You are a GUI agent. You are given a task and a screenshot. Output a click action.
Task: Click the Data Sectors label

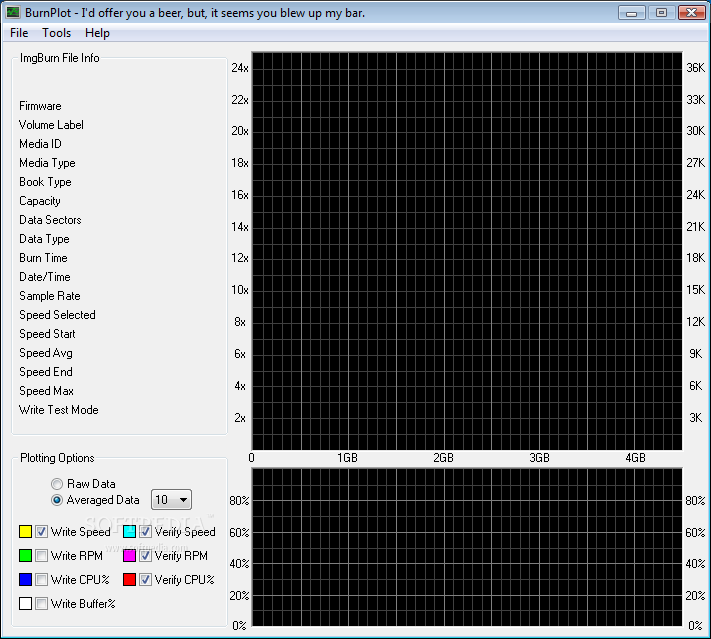coord(50,220)
